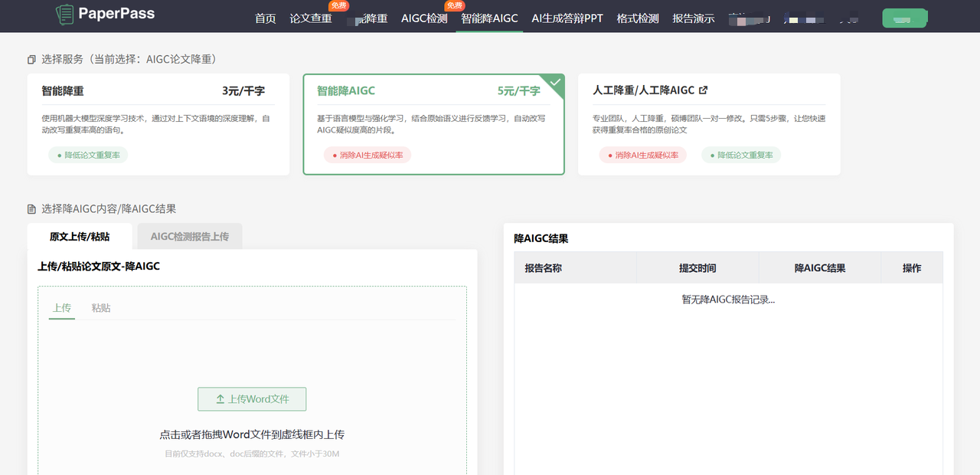Click 降低论文重复率 tag in 人工降重 card

click(741, 155)
